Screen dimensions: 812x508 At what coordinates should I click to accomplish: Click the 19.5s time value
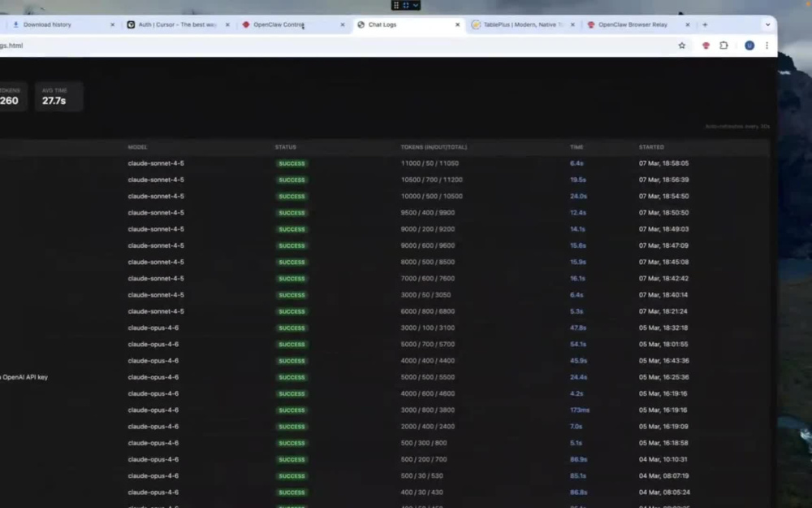pyautogui.click(x=578, y=180)
